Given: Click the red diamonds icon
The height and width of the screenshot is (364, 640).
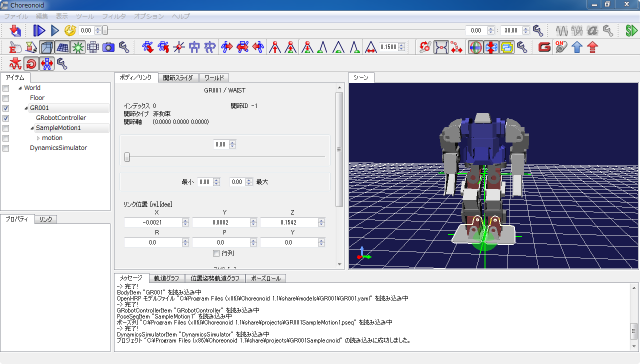Looking at the screenshot, I should [456, 47].
